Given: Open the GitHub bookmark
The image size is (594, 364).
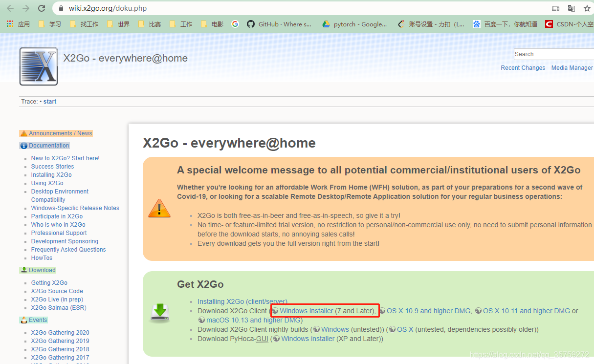Looking at the screenshot, I should tap(279, 24).
